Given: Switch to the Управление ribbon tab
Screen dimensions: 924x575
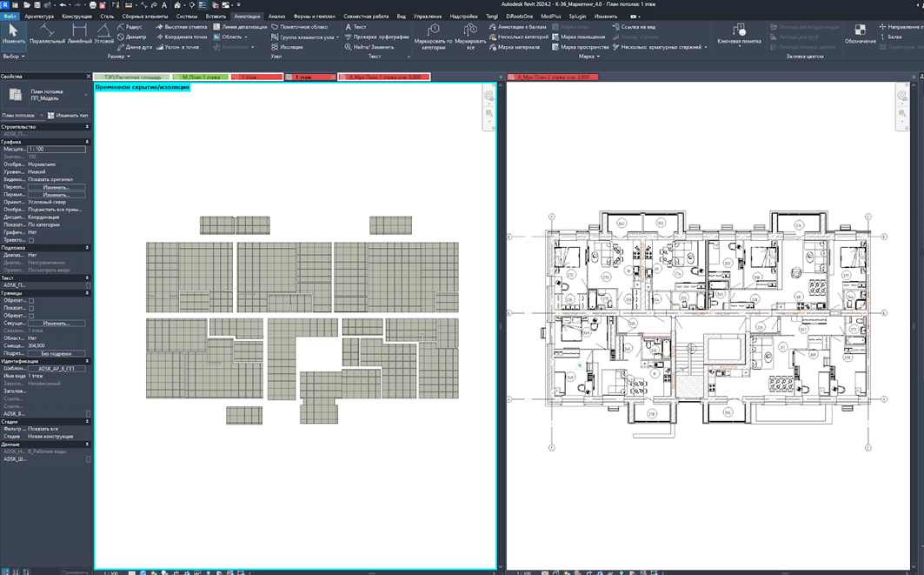Looking at the screenshot, I should coord(428,17).
